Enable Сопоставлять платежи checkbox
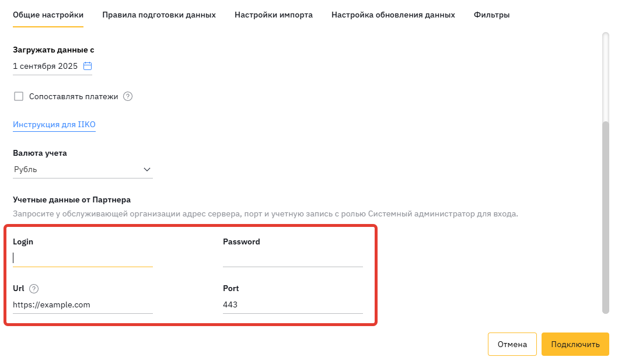The height and width of the screenshot is (364, 618). tap(19, 97)
